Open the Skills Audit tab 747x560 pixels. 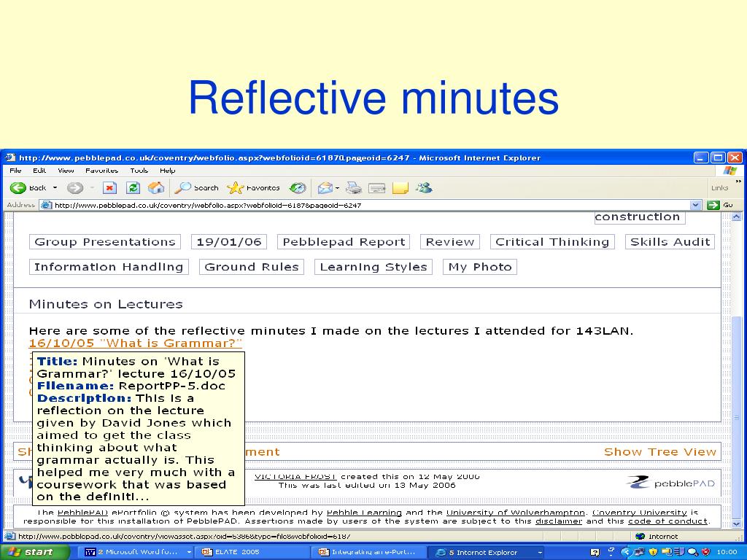click(x=670, y=242)
